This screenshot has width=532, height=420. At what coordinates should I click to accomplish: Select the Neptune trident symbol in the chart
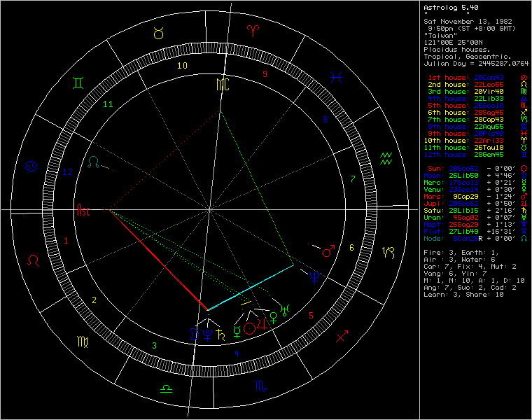(x=315, y=277)
